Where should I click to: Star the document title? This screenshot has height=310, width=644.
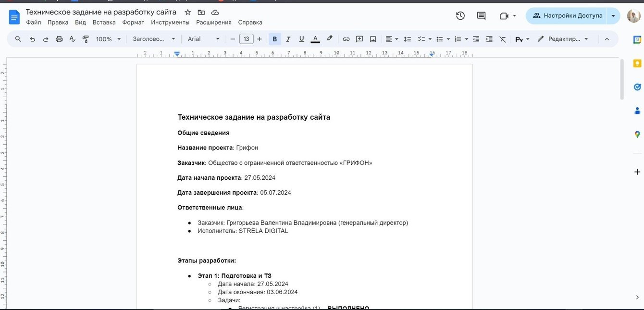click(188, 12)
